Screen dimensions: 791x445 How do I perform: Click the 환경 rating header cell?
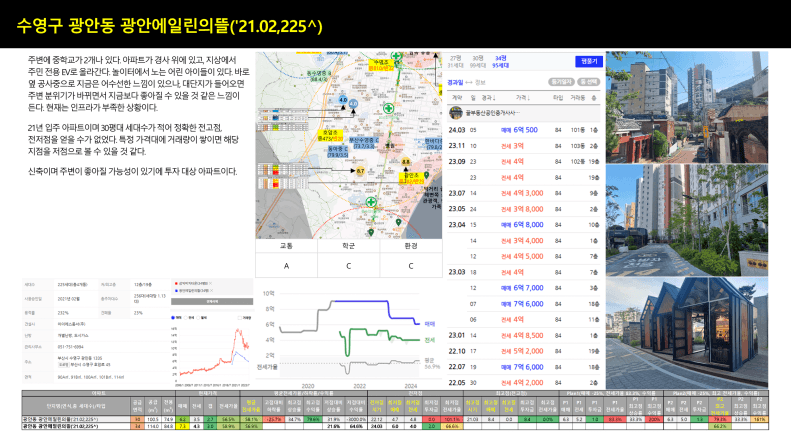tap(411, 246)
